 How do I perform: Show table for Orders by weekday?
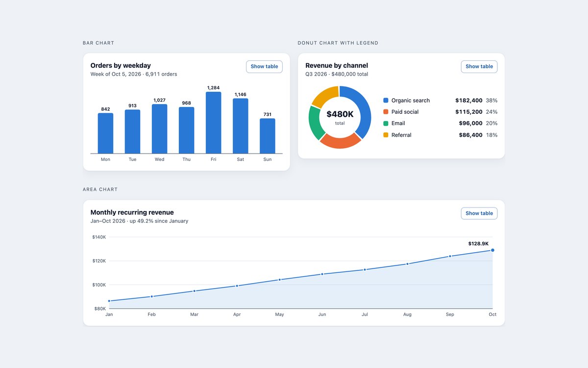[264, 67]
